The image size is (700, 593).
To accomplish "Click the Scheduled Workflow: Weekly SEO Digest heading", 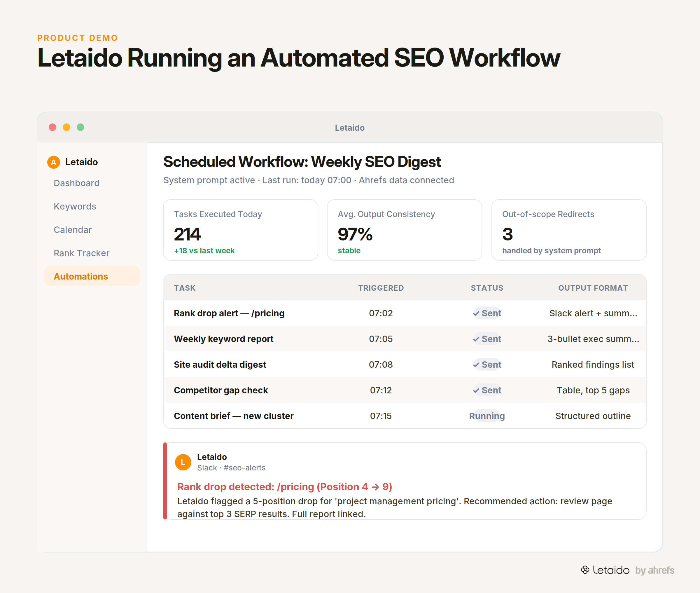I will tap(302, 162).
